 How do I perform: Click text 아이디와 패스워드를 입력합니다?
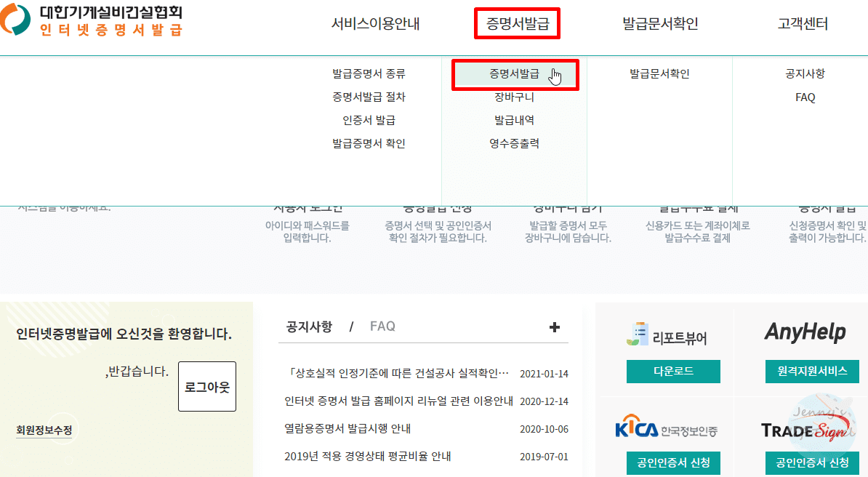308,232
